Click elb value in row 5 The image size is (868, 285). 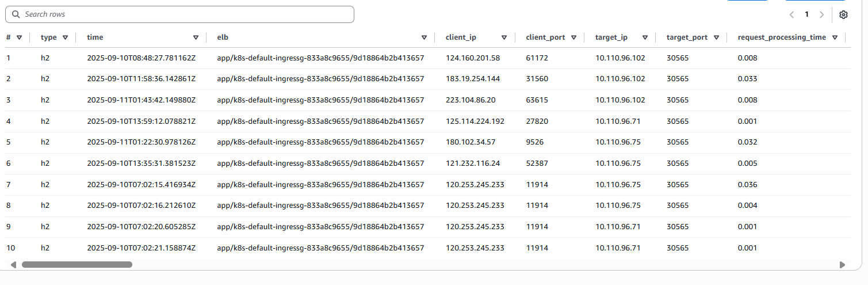tap(320, 142)
